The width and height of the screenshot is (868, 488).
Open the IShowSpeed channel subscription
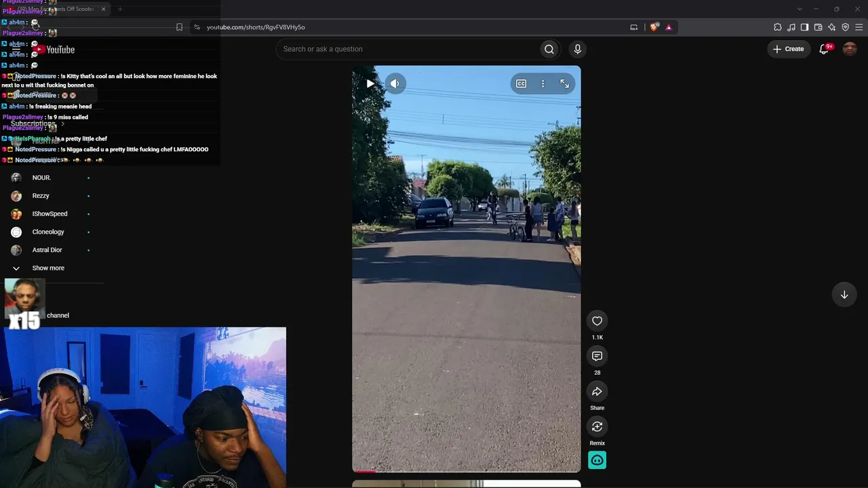tap(51, 214)
